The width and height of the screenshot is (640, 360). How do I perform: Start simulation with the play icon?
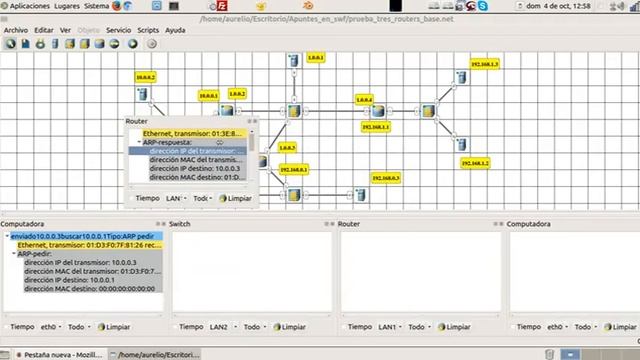[x=133, y=44]
